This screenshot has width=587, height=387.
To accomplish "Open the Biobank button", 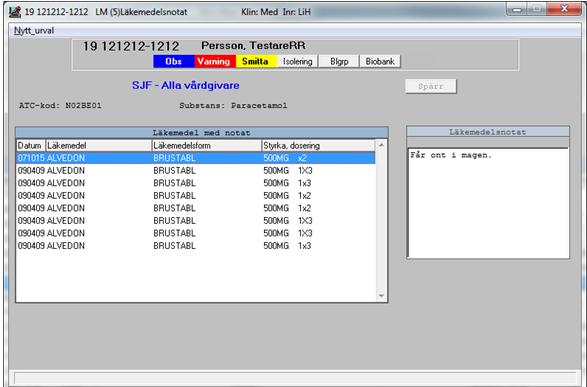I will (380, 61).
